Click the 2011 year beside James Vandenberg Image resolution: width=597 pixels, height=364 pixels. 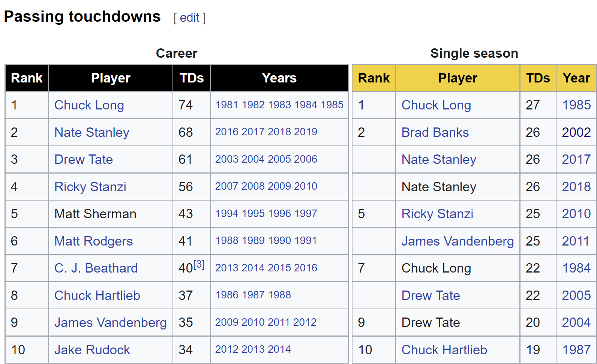coord(576,241)
